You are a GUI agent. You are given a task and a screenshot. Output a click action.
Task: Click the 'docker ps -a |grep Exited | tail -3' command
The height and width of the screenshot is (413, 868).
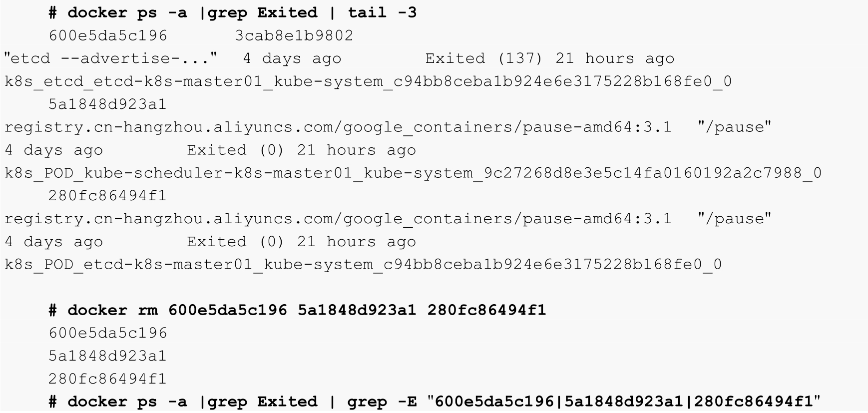(x=232, y=12)
